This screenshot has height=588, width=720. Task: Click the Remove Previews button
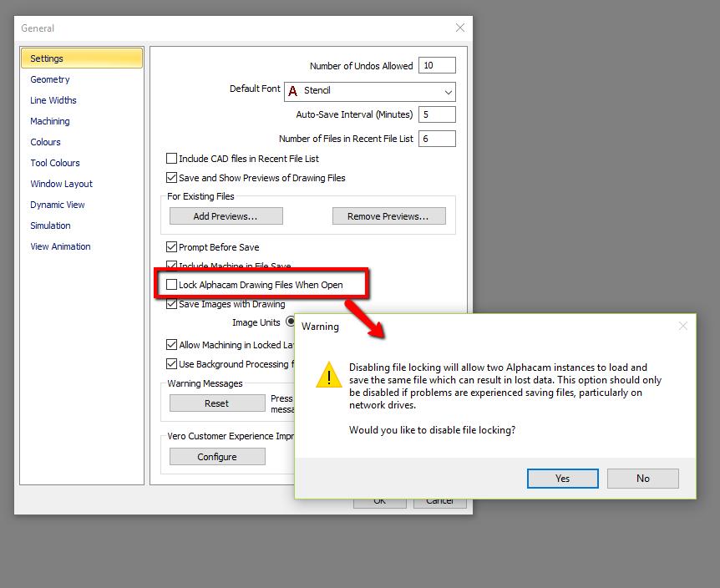[389, 216]
